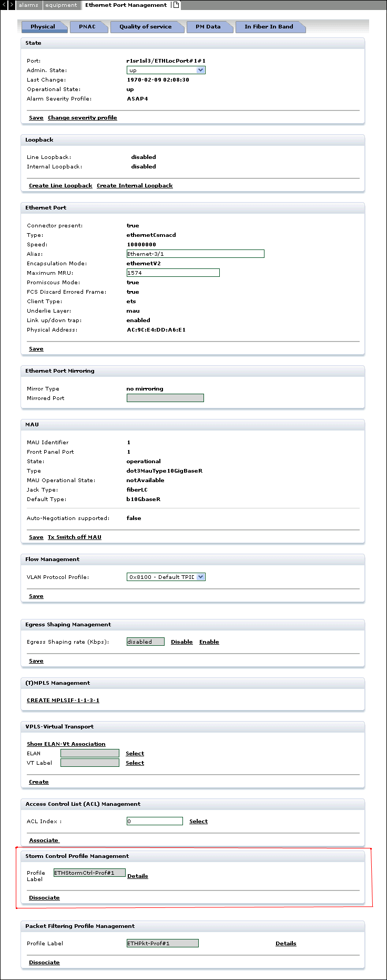Click CREATE MPLSIF-1-1-3-1 link
Image resolution: width=387 pixels, height=980 pixels.
tap(63, 701)
